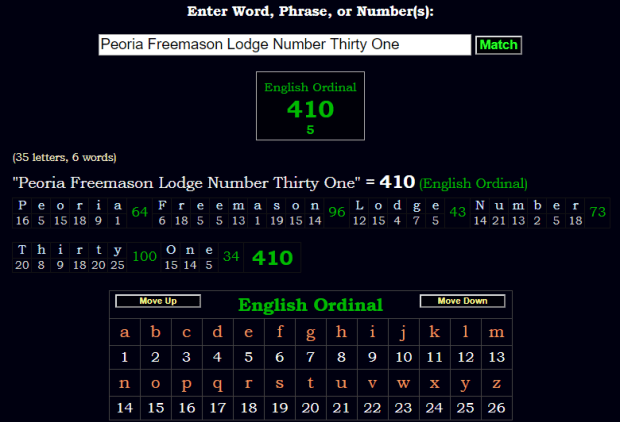Click letter 'b' in the cipher chart

click(x=155, y=332)
